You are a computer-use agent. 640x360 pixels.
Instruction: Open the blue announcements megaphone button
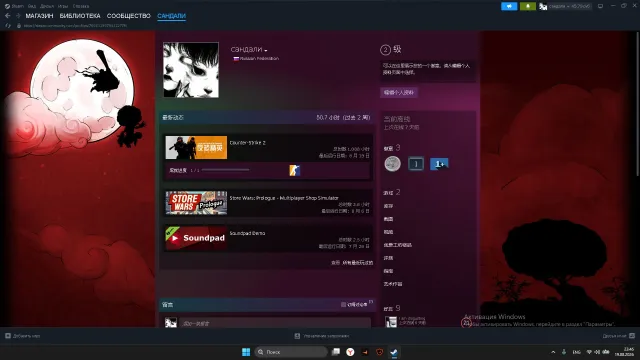click(x=509, y=6)
